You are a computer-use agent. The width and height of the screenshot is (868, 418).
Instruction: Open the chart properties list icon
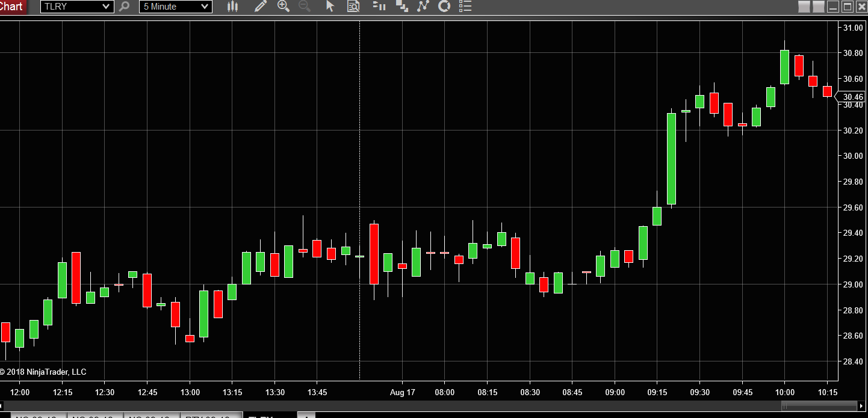465,7
